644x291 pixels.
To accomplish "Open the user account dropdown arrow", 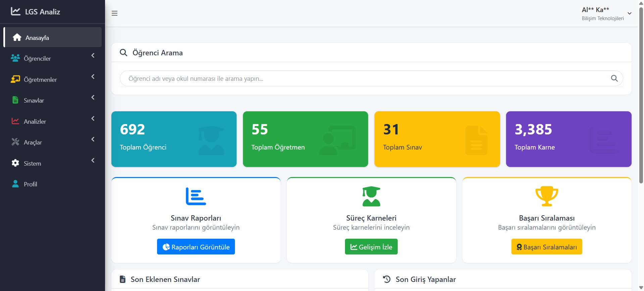I will pyautogui.click(x=630, y=13).
